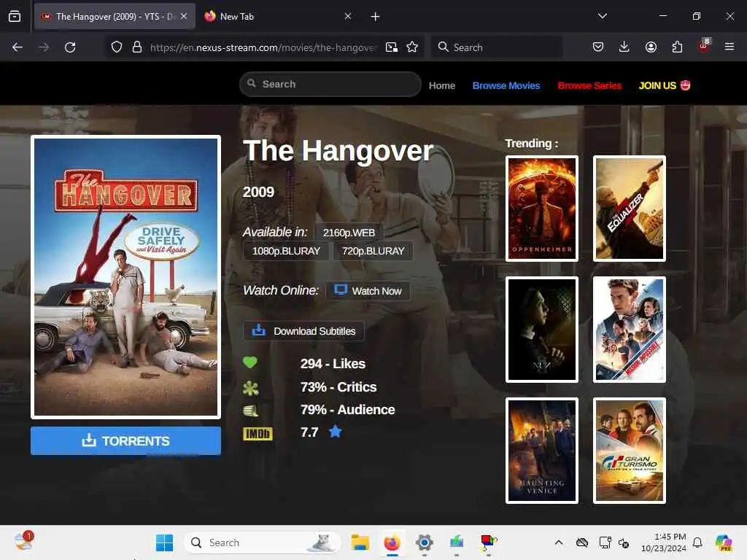Open the tracking protection shield icon
747x560 pixels.
tap(117, 47)
